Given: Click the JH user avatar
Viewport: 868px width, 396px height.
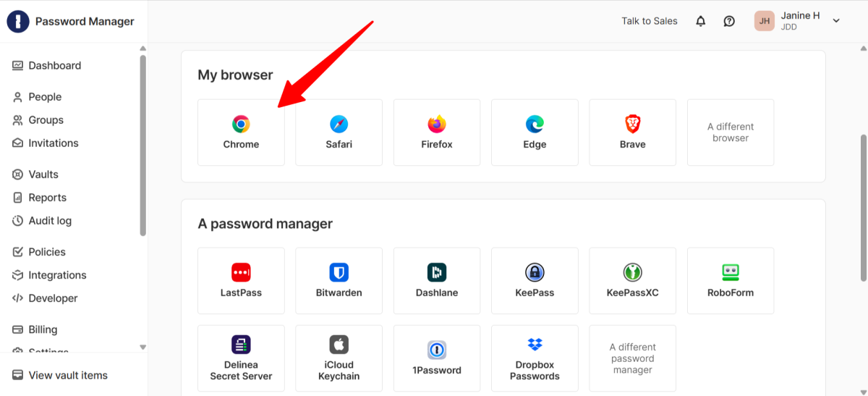Looking at the screenshot, I should 765,21.
